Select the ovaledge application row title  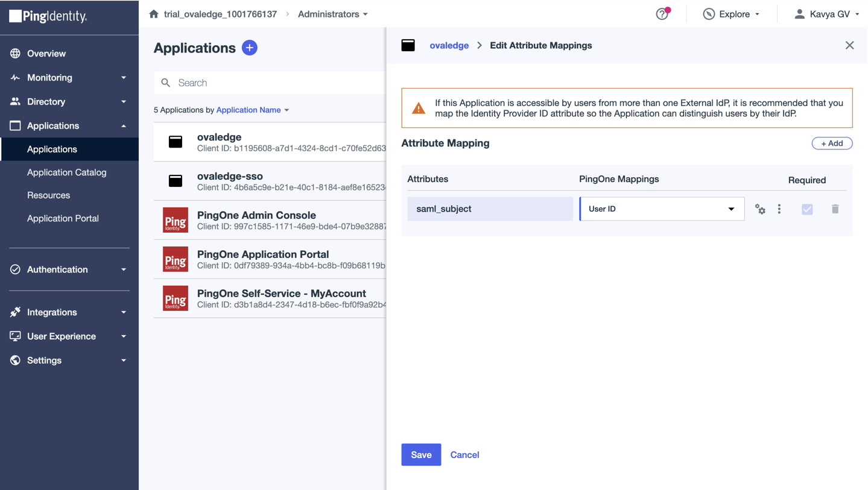click(219, 137)
